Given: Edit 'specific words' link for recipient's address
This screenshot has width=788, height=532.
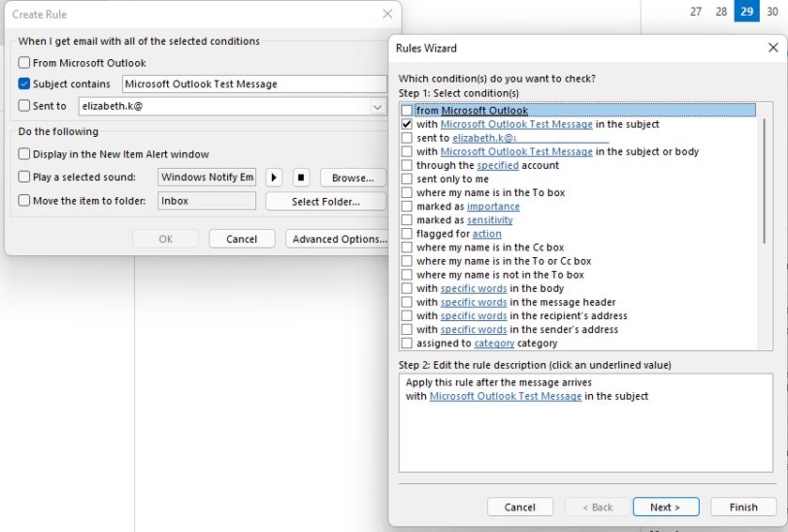Looking at the screenshot, I should tap(474, 316).
